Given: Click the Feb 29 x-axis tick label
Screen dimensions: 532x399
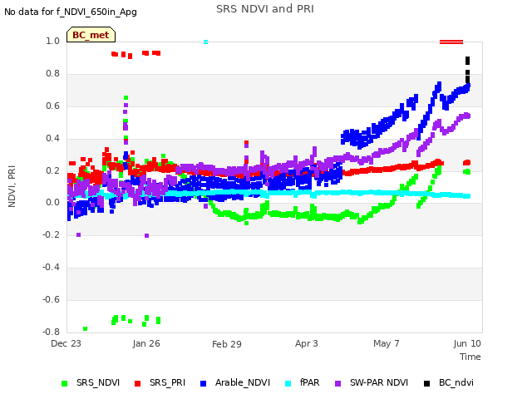Looking at the screenshot, I should pos(227,344).
